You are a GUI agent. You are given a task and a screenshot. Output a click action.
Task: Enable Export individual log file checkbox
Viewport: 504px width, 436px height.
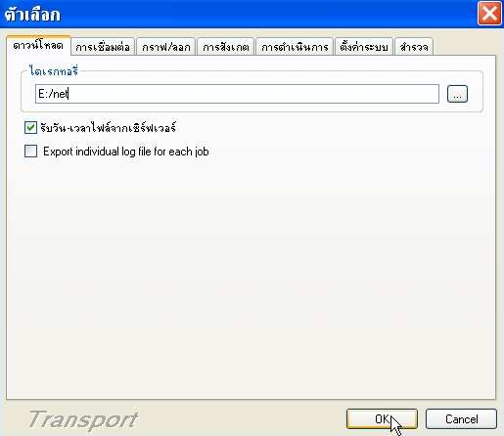30,152
